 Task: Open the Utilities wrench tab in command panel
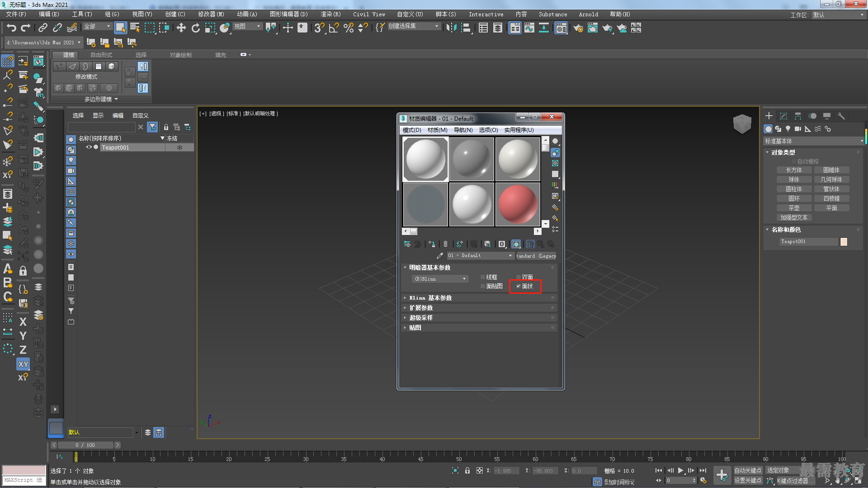841,116
